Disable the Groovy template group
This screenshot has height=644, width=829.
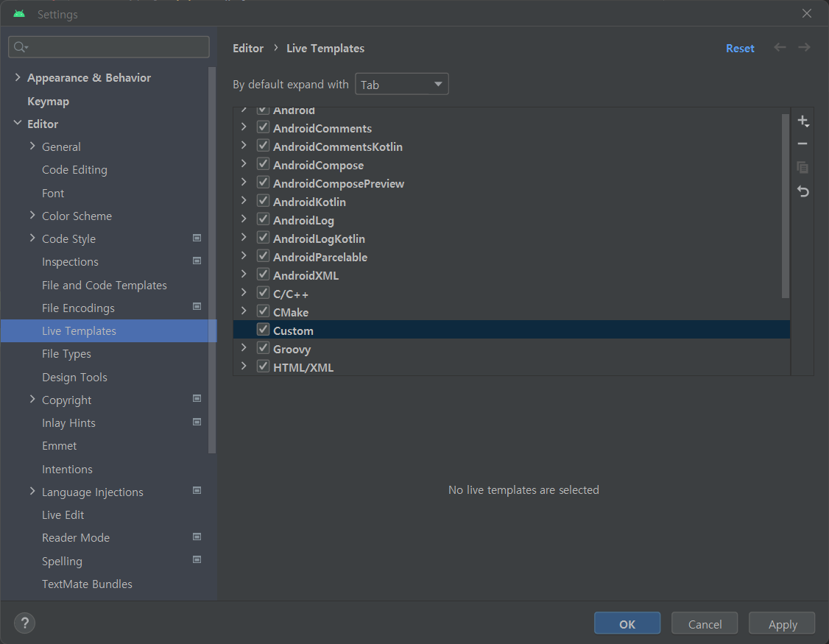tap(264, 348)
